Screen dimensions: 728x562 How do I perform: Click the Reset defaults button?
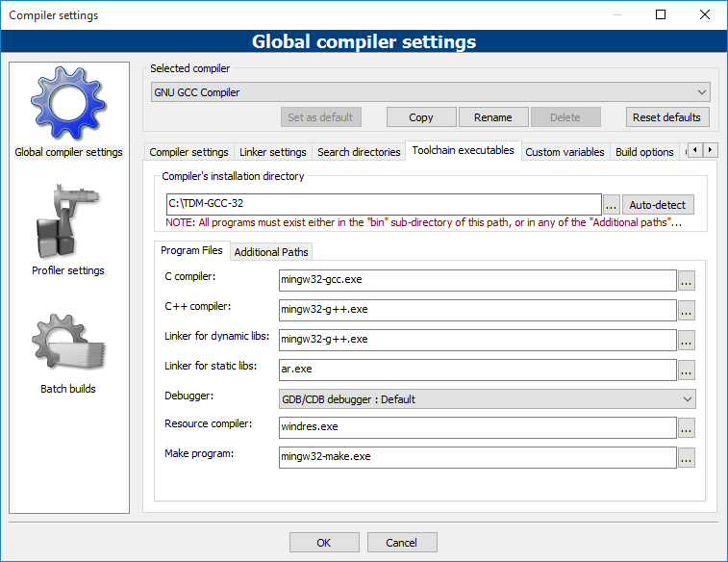click(x=668, y=117)
